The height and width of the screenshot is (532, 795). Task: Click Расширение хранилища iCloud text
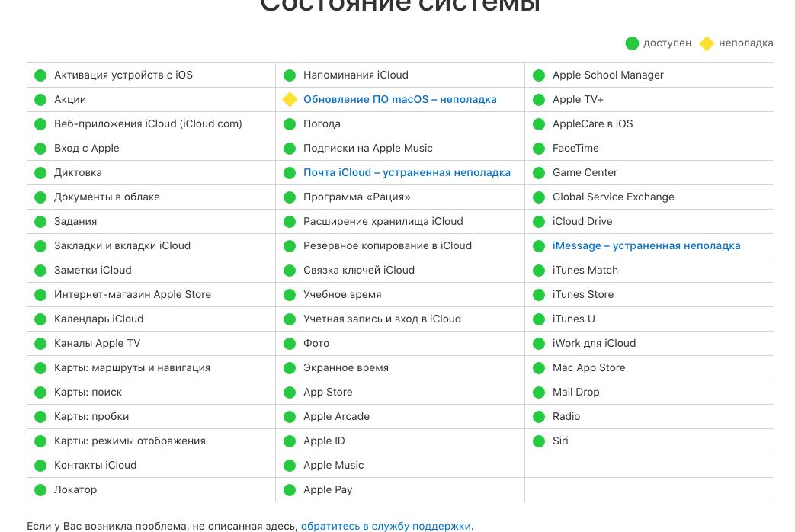coord(383,221)
